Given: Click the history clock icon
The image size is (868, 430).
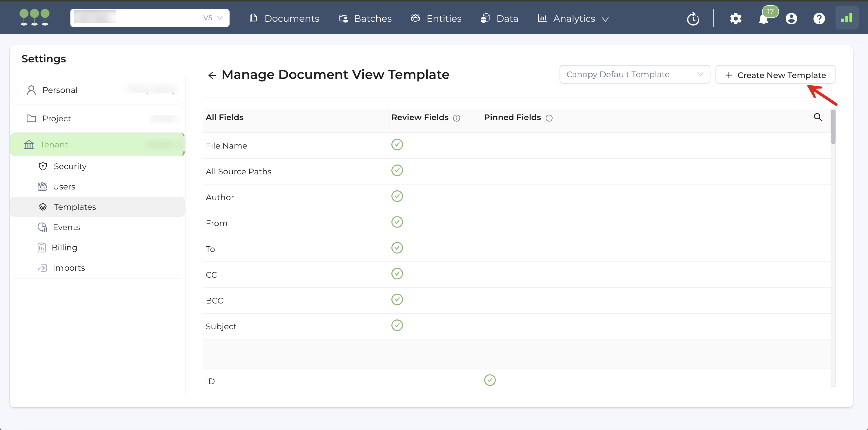Looking at the screenshot, I should [693, 19].
